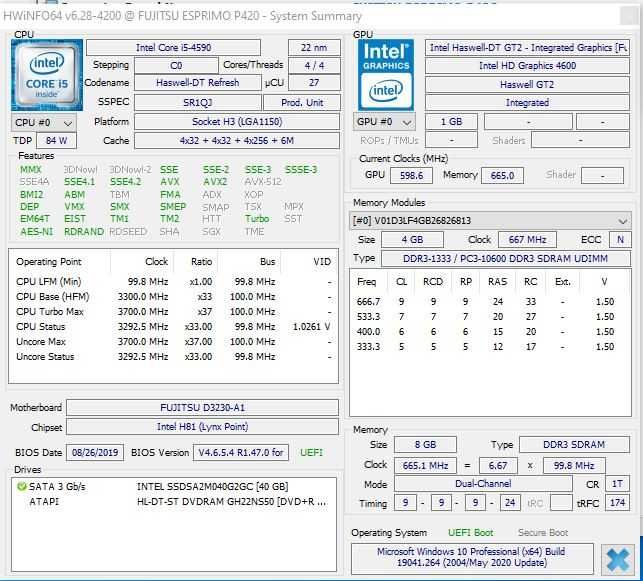This screenshot has width=643, height=581.
Task: Expand the memory module V01D3LF4GB26826813 dropdown
Action: click(x=490, y=221)
